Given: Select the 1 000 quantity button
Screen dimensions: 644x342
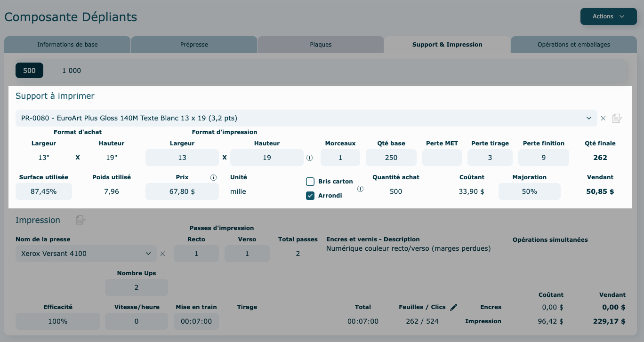Looking at the screenshot, I should tap(72, 71).
